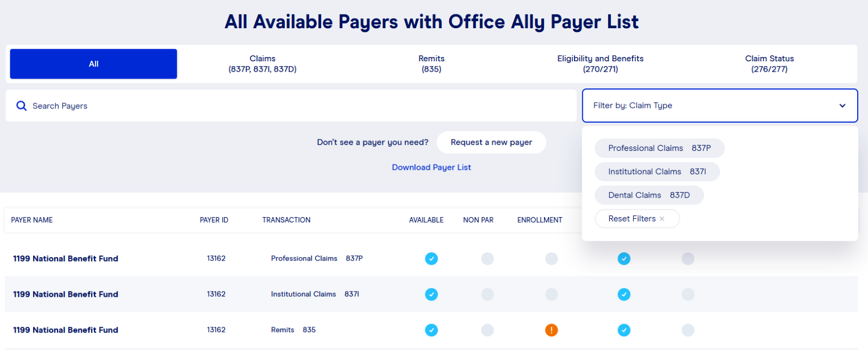The image size is (868, 350).
Task: Click the PAYER NAME column header
Action: [x=32, y=220]
